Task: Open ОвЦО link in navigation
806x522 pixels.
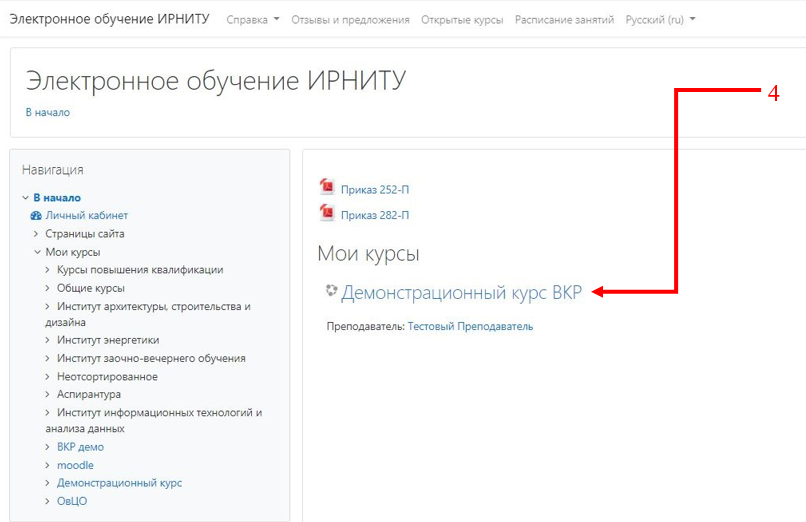Action: [x=71, y=501]
